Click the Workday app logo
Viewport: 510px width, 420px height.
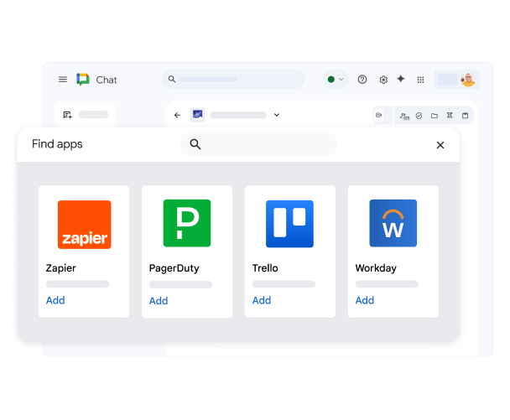(x=393, y=223)
